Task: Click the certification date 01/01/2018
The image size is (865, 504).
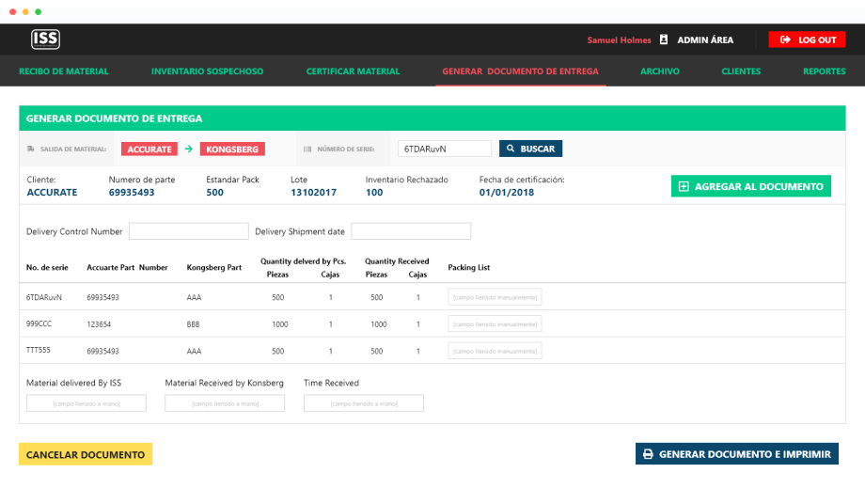Action: [507, 193]
